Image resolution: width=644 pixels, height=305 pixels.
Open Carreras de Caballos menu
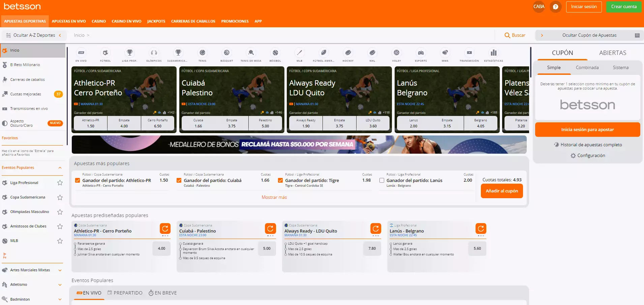[x=193, y=21]
